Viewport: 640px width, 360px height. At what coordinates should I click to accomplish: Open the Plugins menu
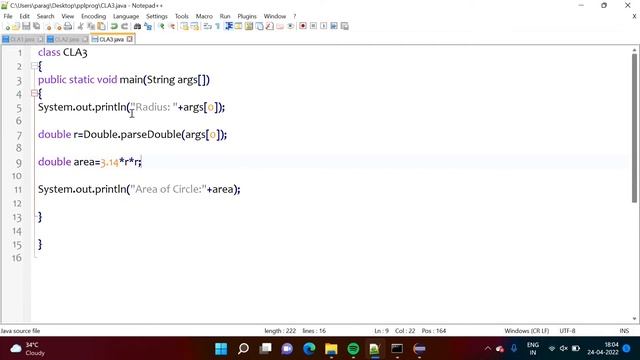pos(247,16)
